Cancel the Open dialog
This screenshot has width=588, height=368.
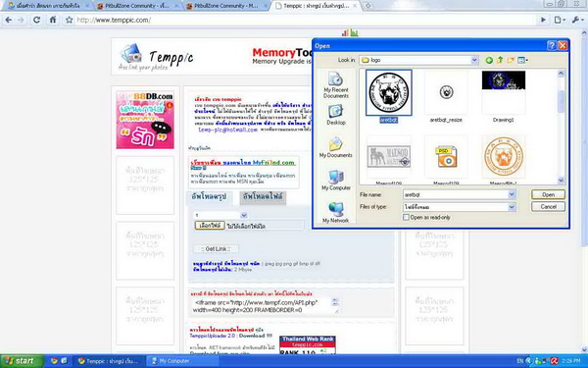point(548,206)
